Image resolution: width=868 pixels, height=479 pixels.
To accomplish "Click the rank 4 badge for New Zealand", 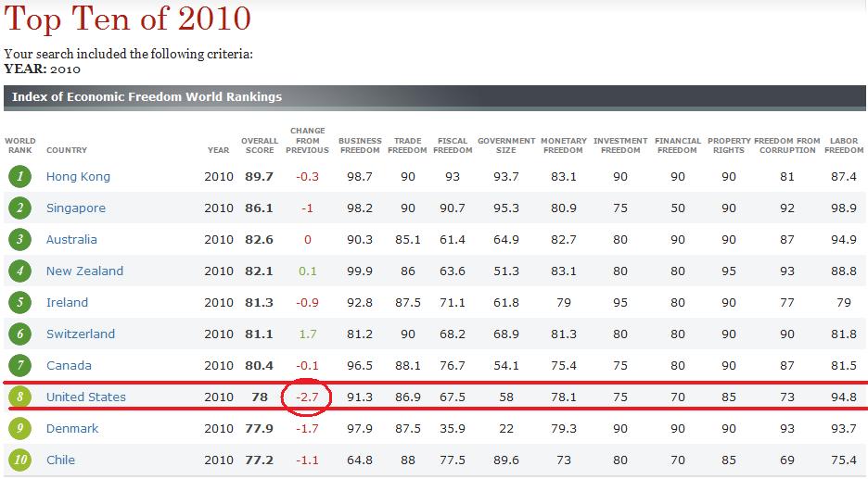I will [19, 271].
